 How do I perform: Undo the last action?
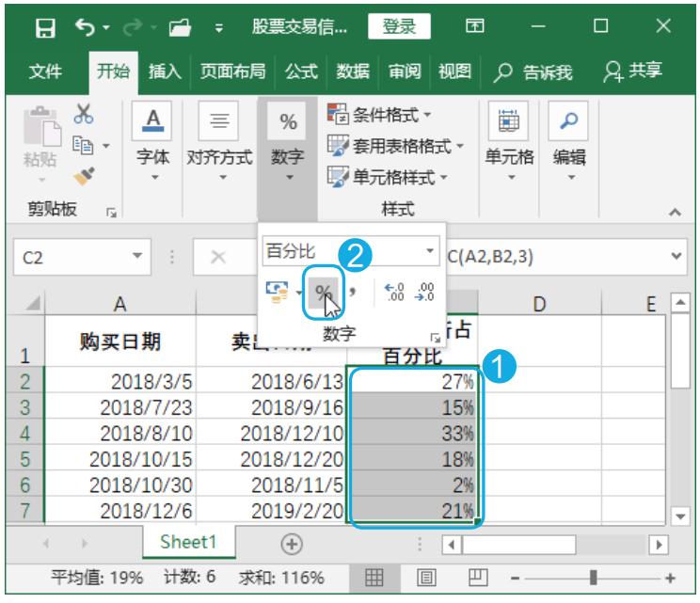[85, 27]
